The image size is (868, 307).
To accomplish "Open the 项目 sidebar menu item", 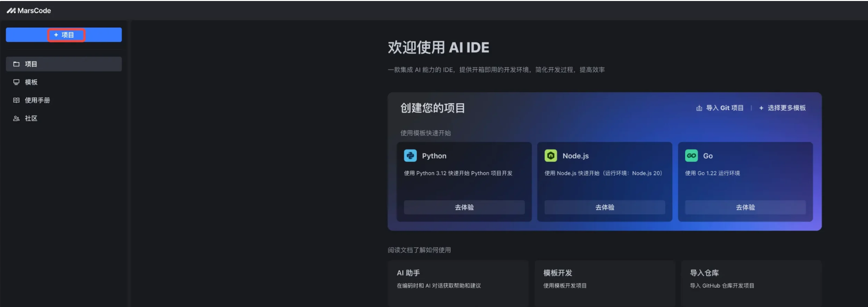I will [x=64, y=64].
